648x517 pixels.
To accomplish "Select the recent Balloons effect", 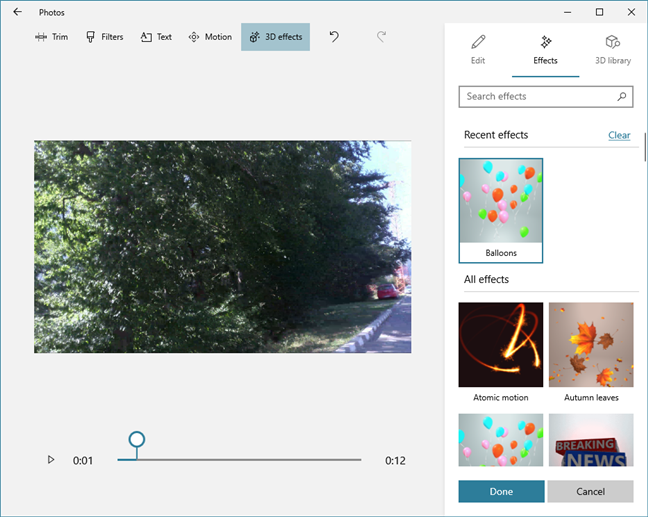I will coord(501,210).
